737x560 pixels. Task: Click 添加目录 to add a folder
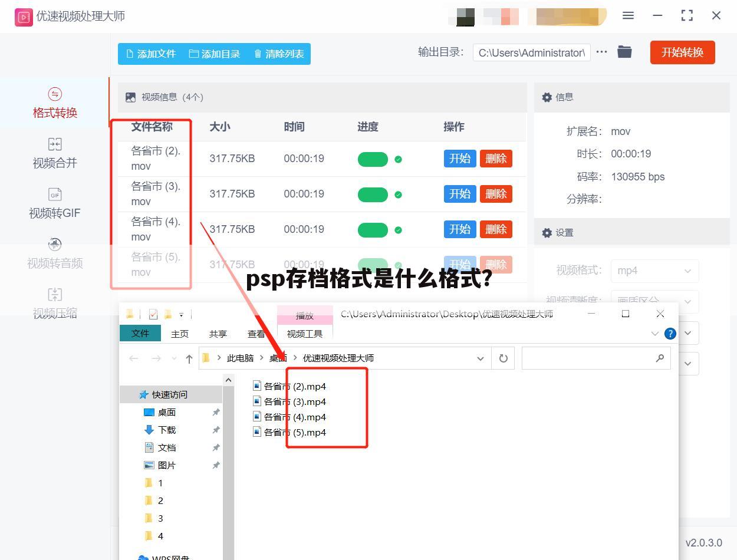(215, 54)
